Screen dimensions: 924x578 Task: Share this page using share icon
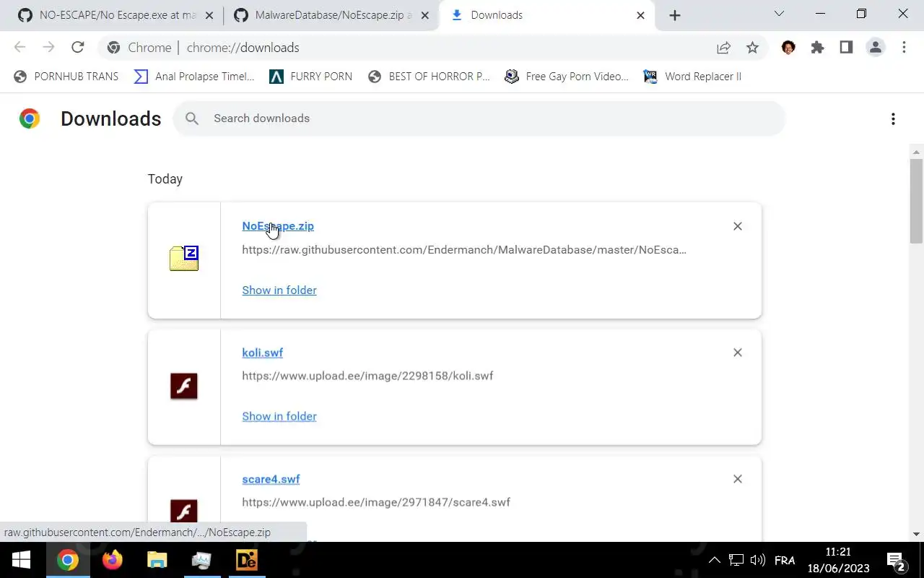[x=723, y=48]
